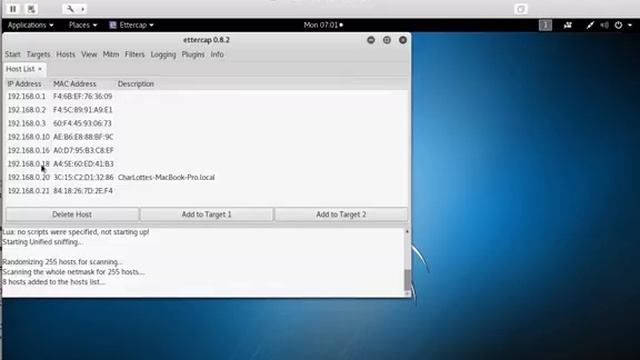This screenshot has height=360, width=640.
Task: Open the Hosts menu
Action: click(x=66, y=54)
